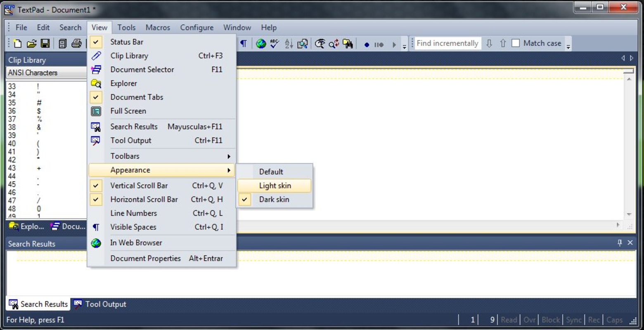The image size is (644, 330).
Task: Open the Edit menu
Action: click(43, 28)
